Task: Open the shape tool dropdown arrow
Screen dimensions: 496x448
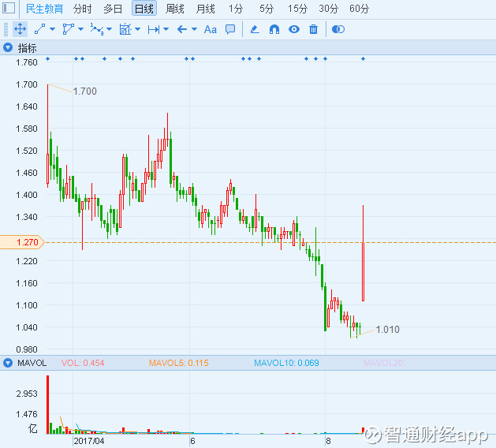Action: tap(80, 29)
